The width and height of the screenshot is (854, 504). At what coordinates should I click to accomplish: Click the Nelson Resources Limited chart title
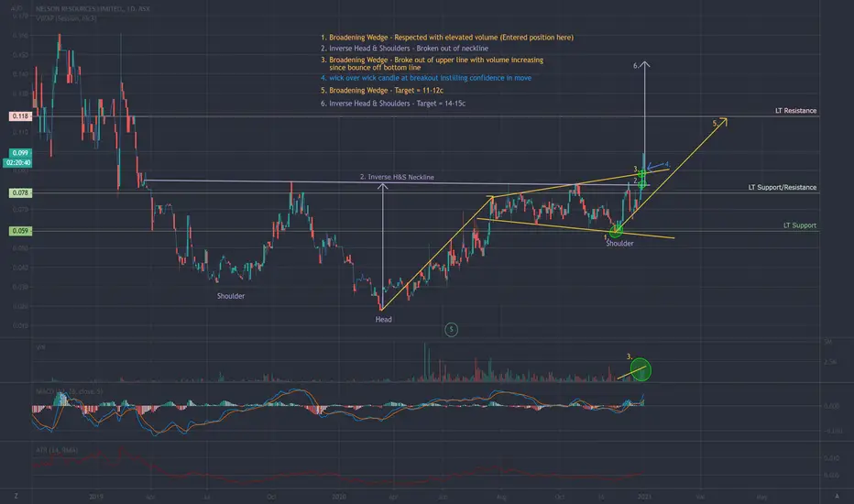point(93,9)
